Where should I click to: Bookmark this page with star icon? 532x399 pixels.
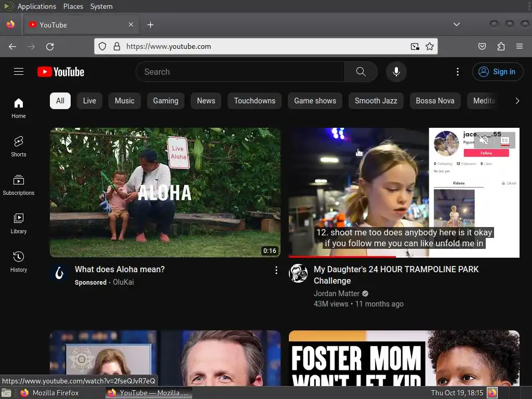pyautogui.click(x=430, y=46)
